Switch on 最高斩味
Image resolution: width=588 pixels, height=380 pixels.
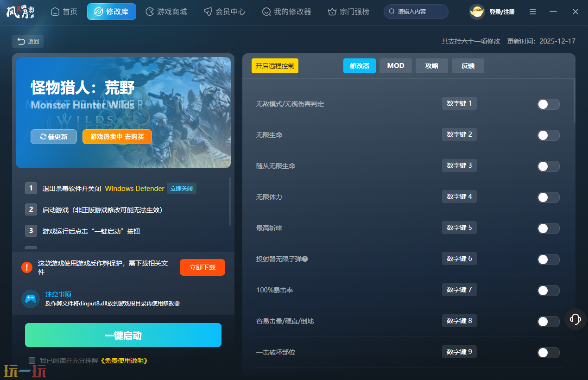pos(548,228)
